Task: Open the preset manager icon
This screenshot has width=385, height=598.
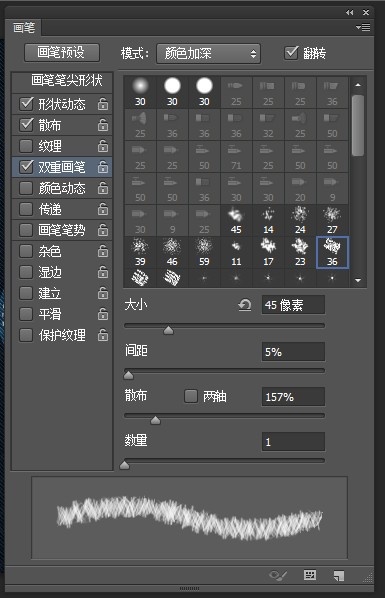Action: coord(309,575)
